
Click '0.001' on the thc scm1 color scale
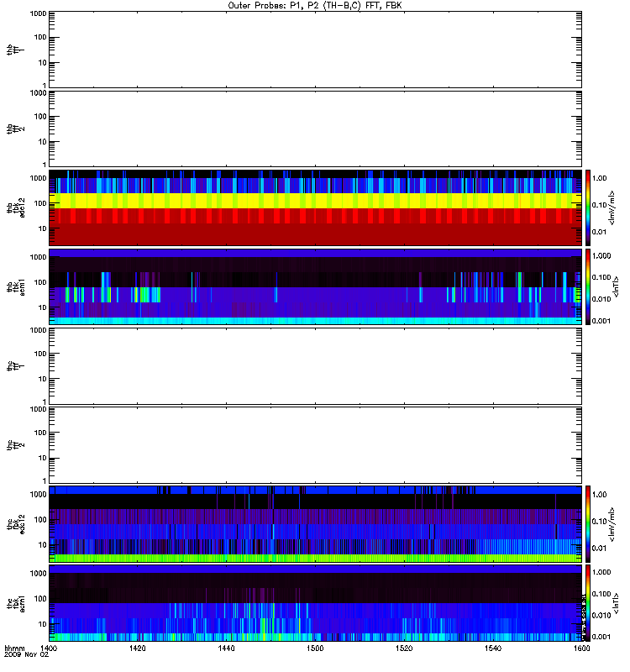(x=601, y=637)
